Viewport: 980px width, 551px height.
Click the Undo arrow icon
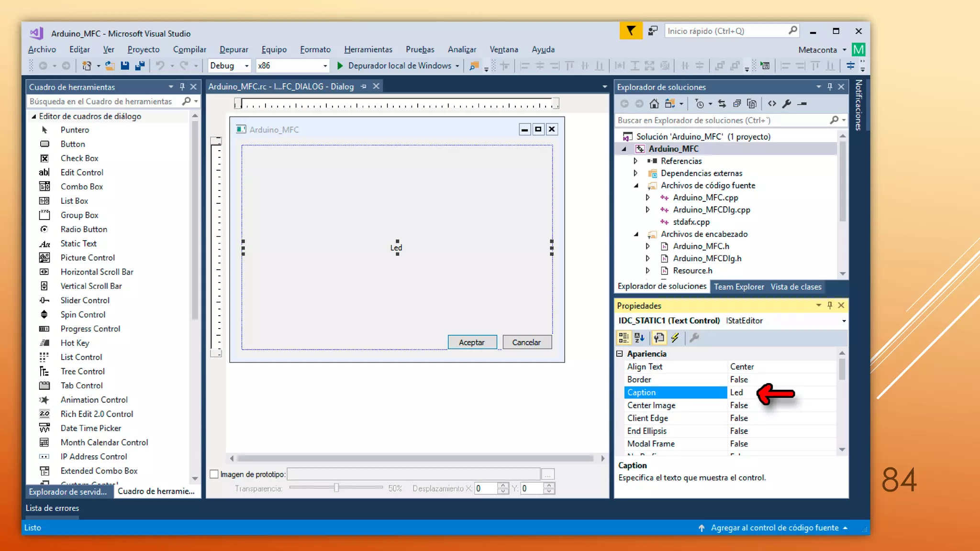pyautogui.click(x=160, y=66)
